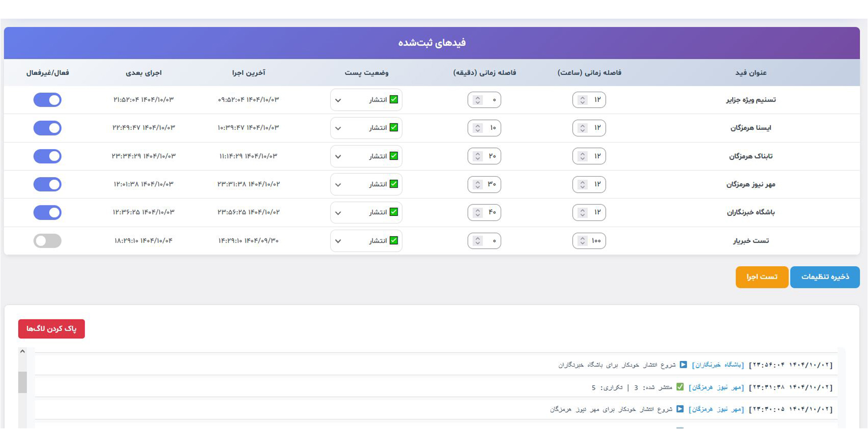Adjust hours stepper for مهر نیوز هرمزگان
The height and width of the screenshot is (447, 868).
[x=582, y=184]
